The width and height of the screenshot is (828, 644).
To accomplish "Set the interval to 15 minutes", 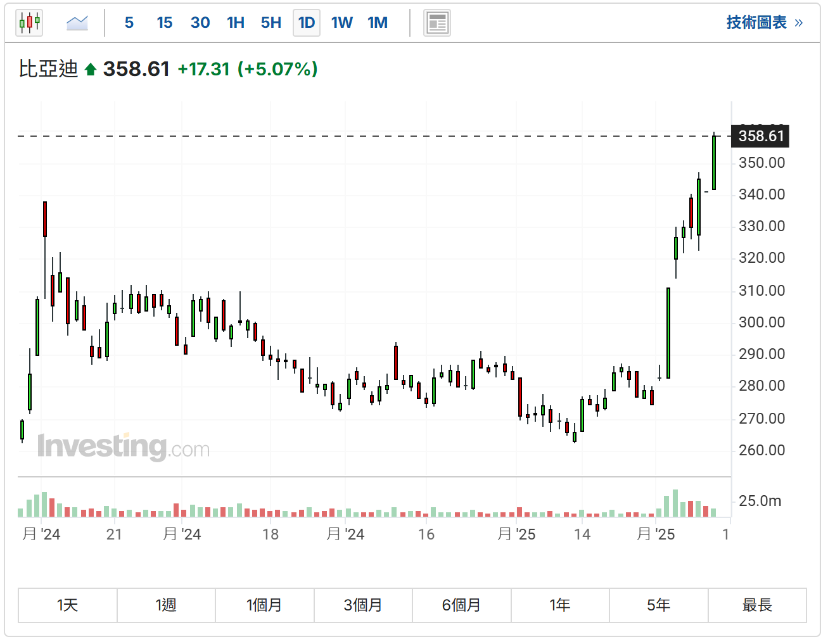I will click(x=165, y=23).
